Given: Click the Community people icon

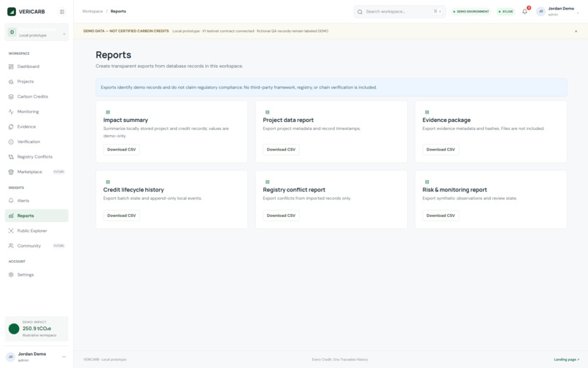Looking at the screenshot, I should click(x=11, y=245).
